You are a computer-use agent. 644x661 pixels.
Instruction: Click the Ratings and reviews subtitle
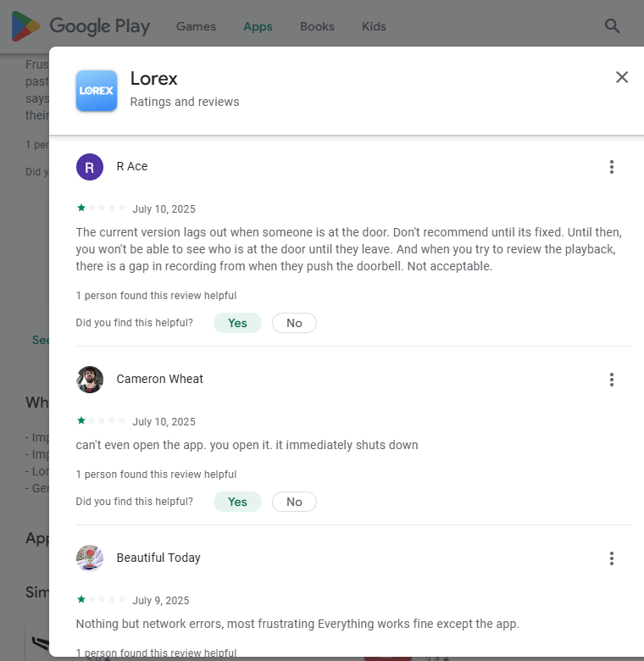[x=185, y=102]
